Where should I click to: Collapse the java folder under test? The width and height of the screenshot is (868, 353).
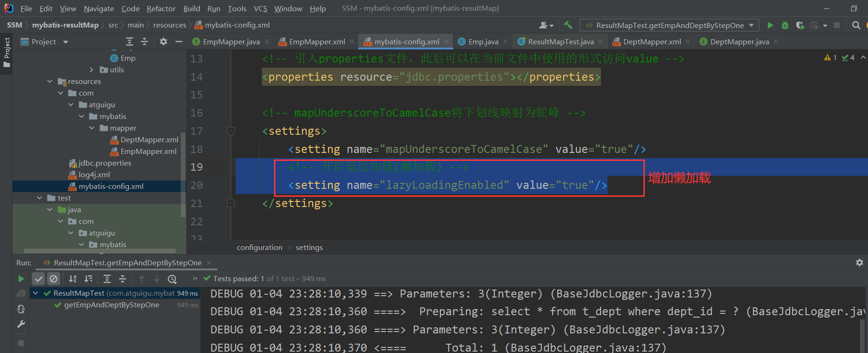click(x=50, y=209)
